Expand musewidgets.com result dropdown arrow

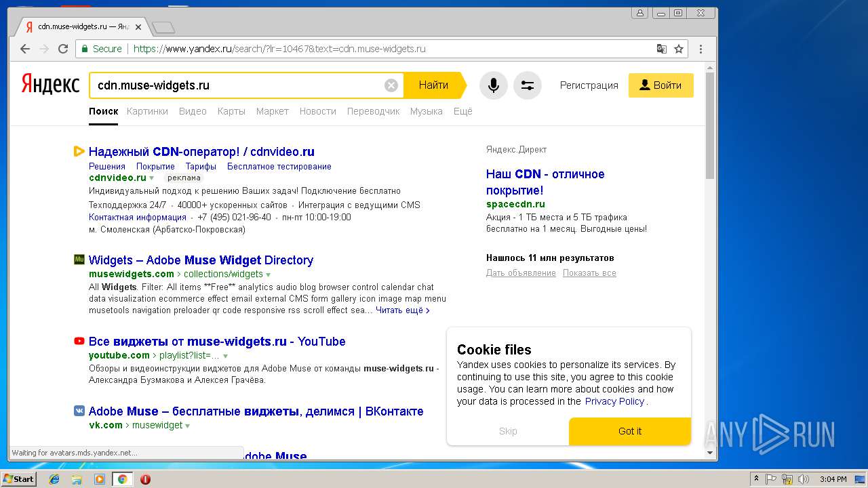click(x=269, y=274)
